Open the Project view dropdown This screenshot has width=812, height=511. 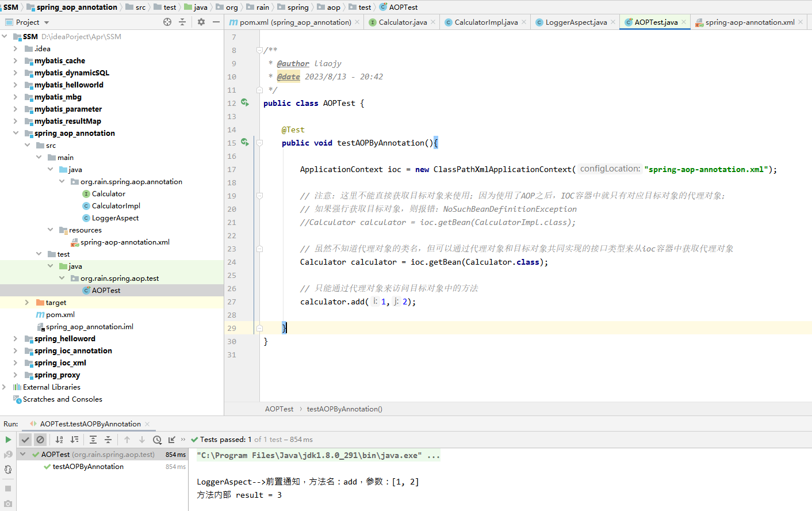click(46, 22)
